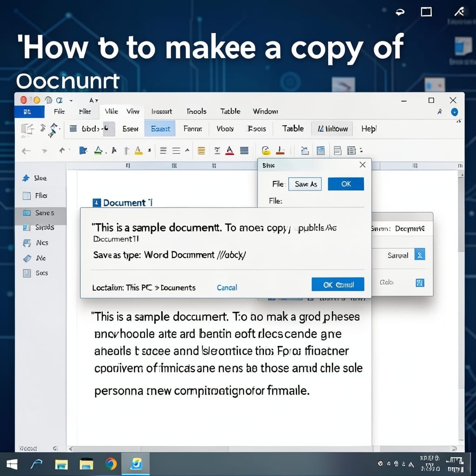Close the small Save dialog with X
The width and height of the screenshot is (476, 476).
point(363,165)
